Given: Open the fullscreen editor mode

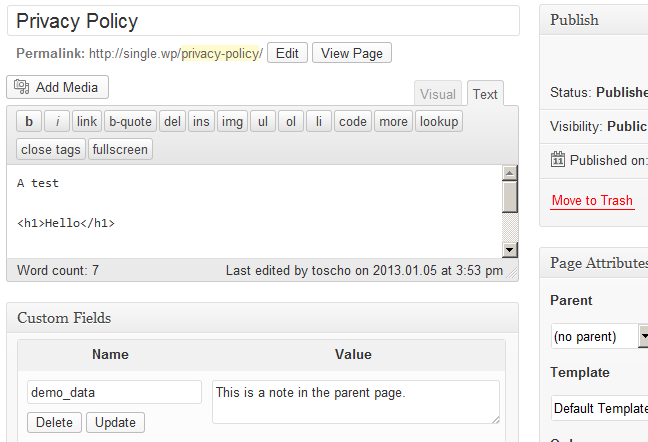Looking at the screenshot, I should [120, 149].
